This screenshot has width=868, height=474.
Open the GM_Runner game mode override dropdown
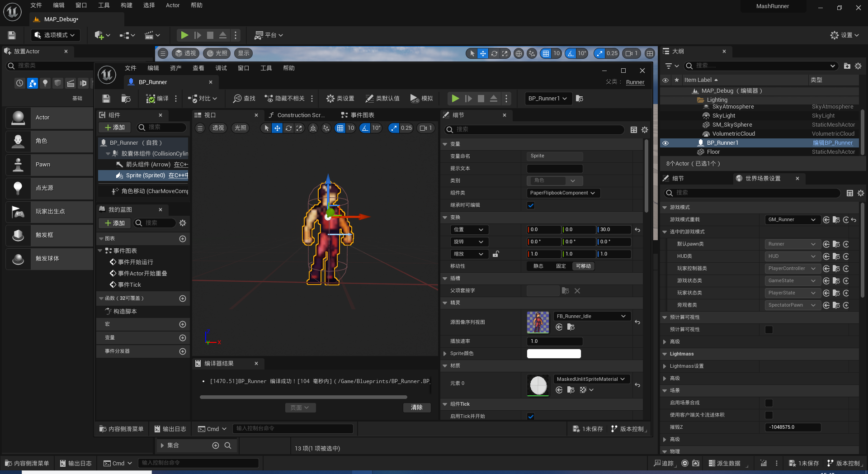point(792,220)
